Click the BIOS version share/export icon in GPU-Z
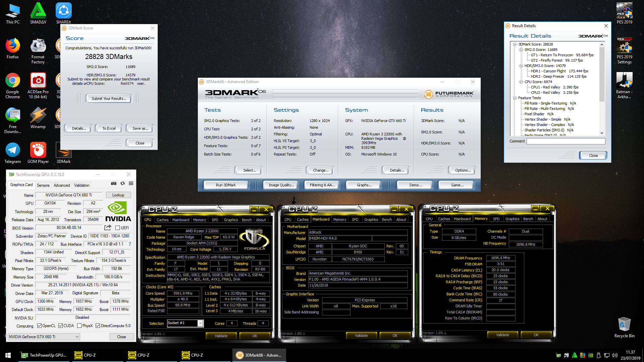644x362 pixels. [x=108, y=228]
